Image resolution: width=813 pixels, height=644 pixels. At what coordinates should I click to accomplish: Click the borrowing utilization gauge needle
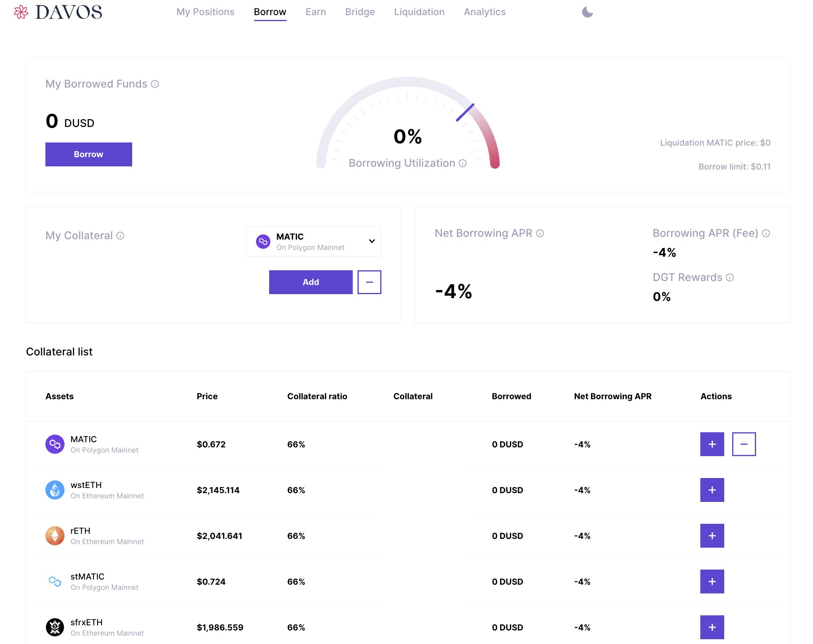point(465,112)
